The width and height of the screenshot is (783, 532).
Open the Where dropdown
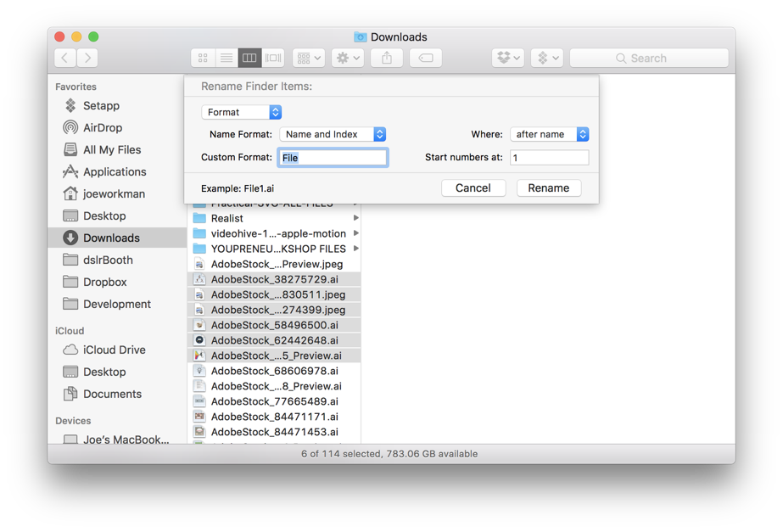(550, 134)
